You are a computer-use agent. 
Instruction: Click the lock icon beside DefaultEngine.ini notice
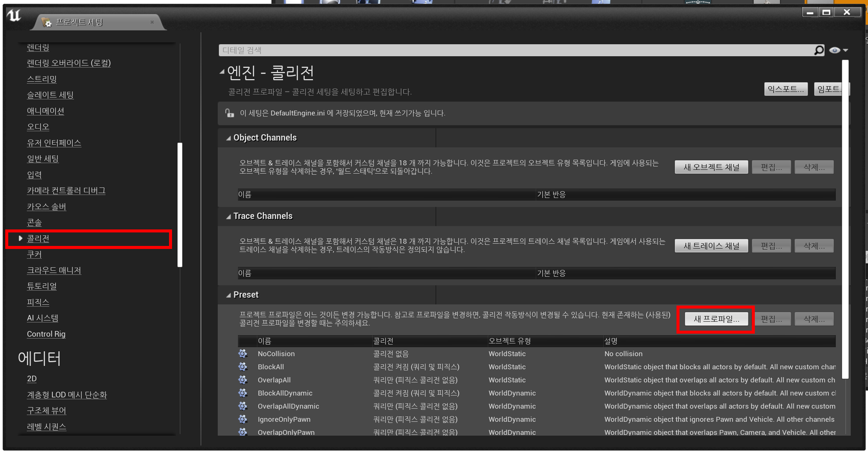[x=229, y=113]
